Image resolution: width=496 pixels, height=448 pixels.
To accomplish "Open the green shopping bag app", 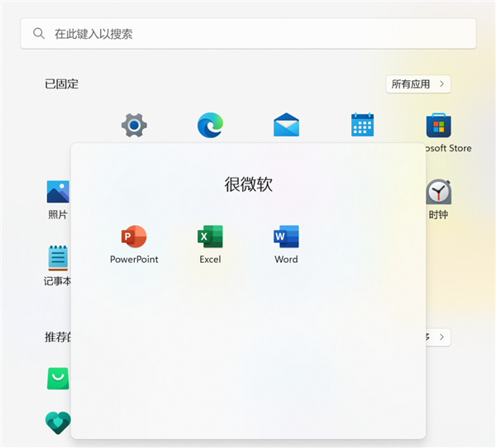I will 58,379.
